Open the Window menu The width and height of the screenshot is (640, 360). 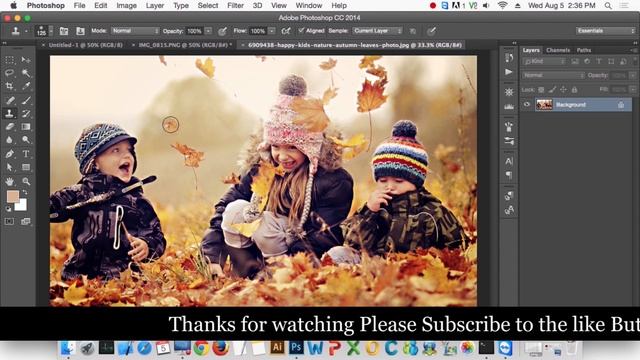[309, 6]
